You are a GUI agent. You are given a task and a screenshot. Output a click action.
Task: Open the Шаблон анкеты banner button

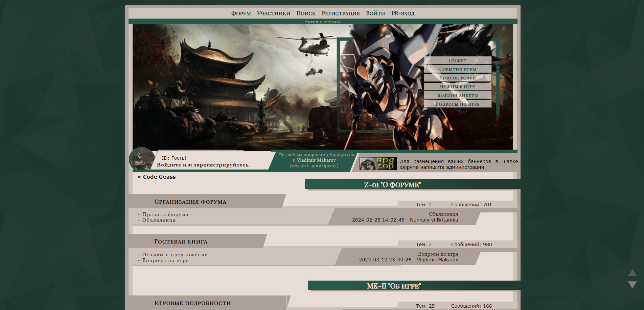(x=458, y=95)
